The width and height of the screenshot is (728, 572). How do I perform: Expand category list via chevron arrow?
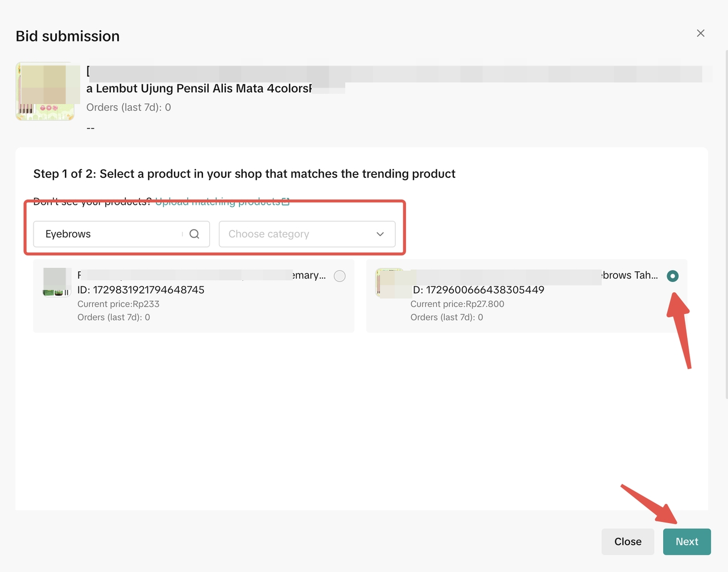click(380, 234)
